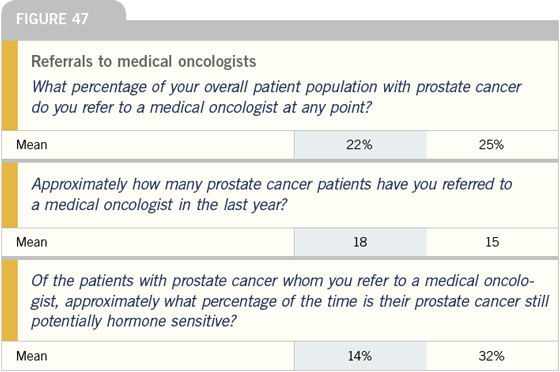This screenshot has width=560, height=372.
Task: Click the 'Of the patients with prostate' question
Action: pos(290,301)
